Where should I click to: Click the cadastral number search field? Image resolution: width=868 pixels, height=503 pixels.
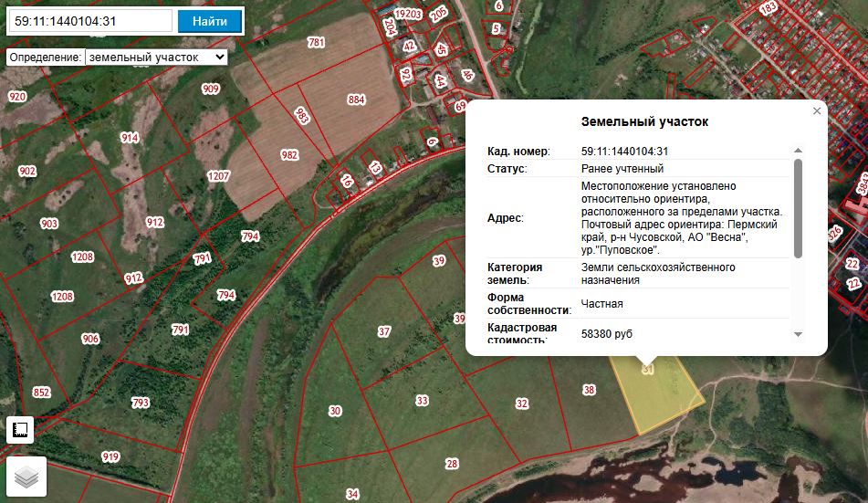click(x=90, y=21)
